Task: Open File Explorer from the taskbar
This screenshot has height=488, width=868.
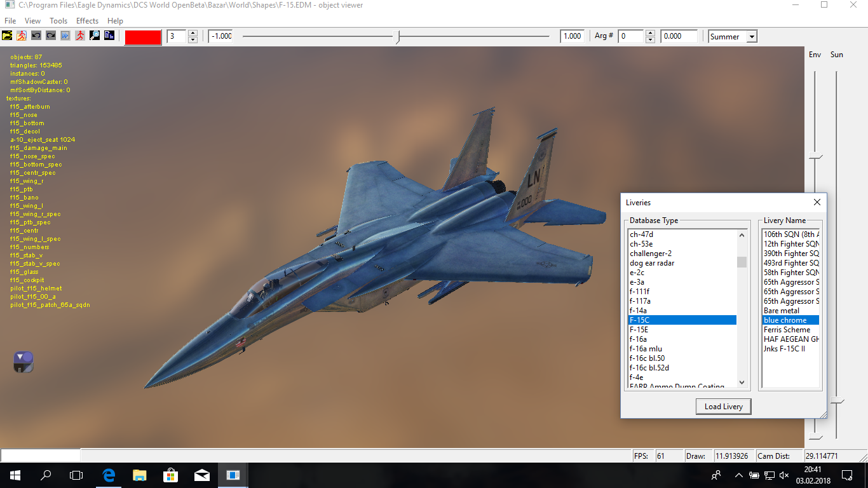Action: 140,475
